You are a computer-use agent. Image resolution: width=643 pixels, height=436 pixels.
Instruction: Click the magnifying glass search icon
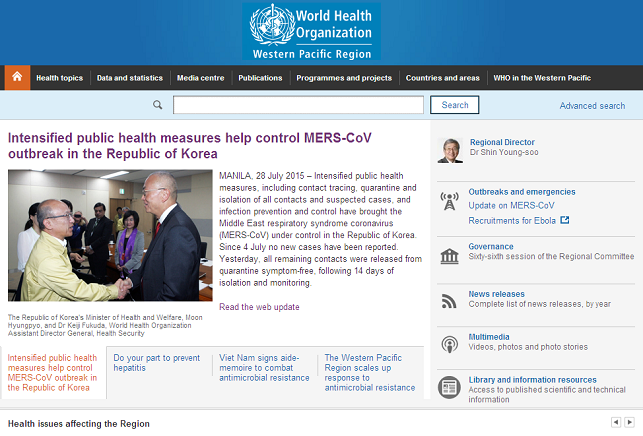[x=158, y=105]
